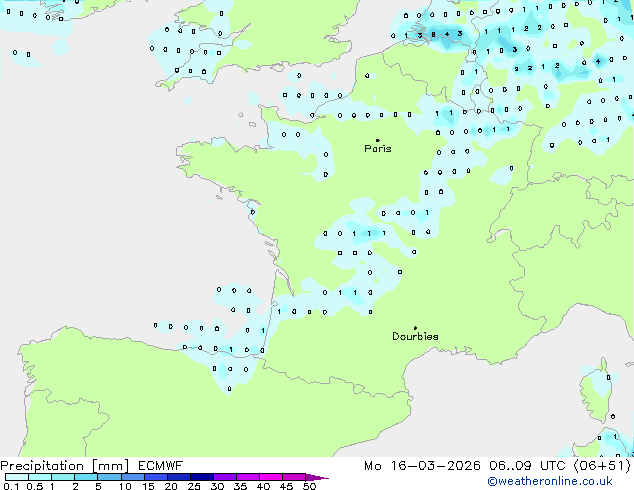Click the 40–45 mm legend swatch
Image resolution: width=634 pixels, height=490 pixels.
click(271, 477)
